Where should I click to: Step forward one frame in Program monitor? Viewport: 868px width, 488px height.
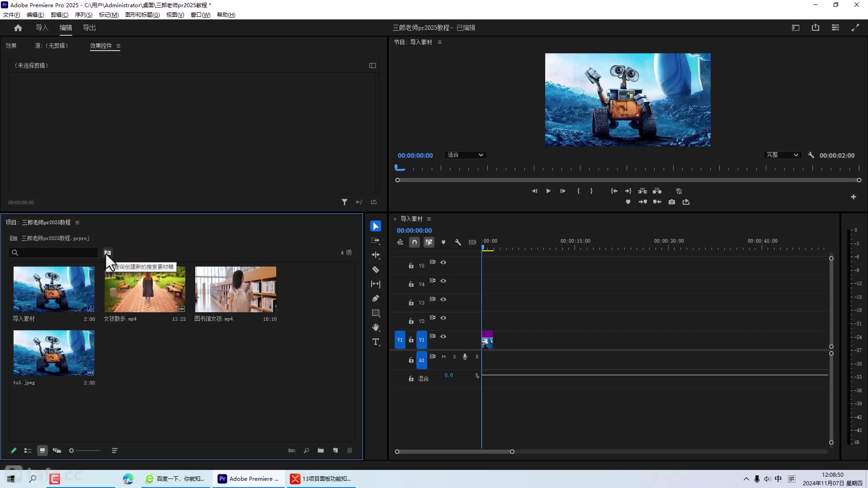[563, 191]
